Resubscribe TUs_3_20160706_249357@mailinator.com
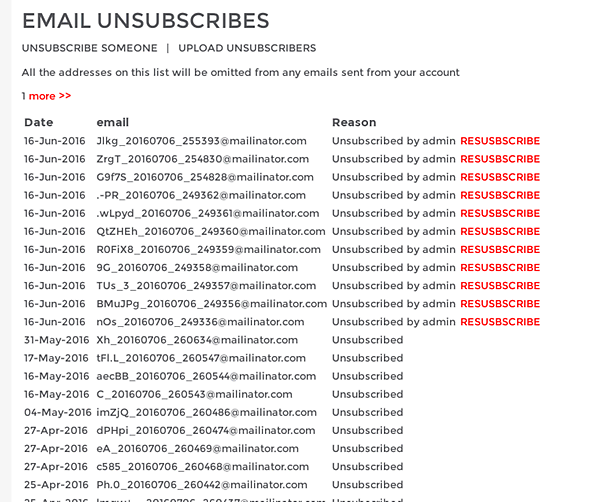The width and height of the screenshot is (600, 502). click(x=500, y=286)
